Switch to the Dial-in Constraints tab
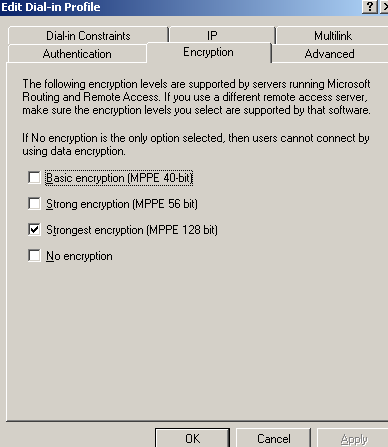Viewport: 388px width, 447px height. pyautogui.click(x=88, y=35)
